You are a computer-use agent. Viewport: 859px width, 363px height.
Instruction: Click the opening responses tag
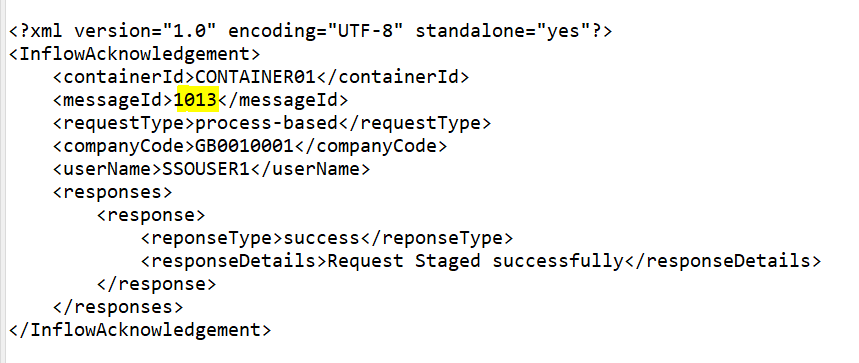[x=112, y=192]
